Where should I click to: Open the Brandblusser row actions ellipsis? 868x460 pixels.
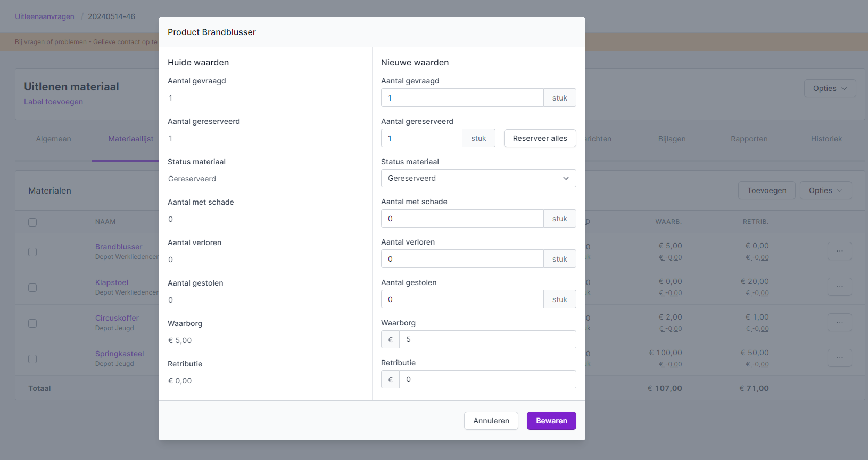point(839,251)
